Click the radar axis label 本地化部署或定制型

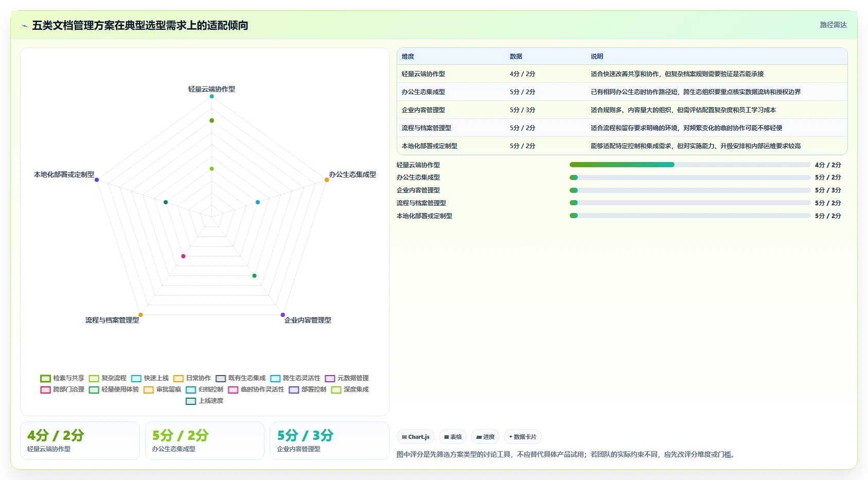click(x=64, y=174)
